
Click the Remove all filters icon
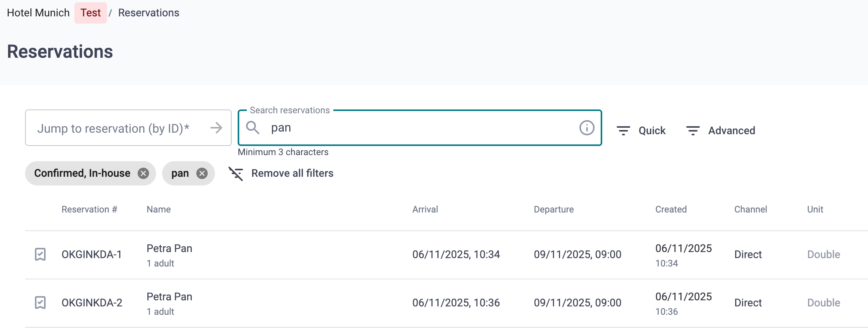click(x=236, y=173)
